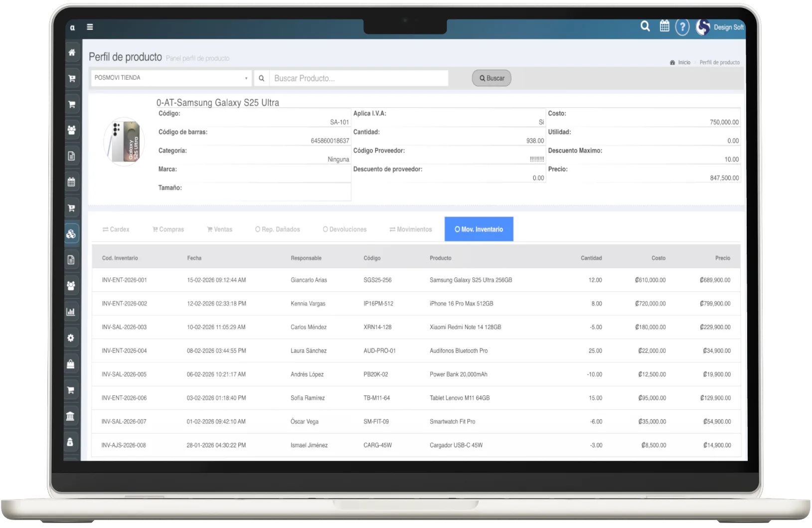This screenshot has width=812, height=528.
Task: Open the sidebar bar chart reports icon
Action: pyautogui.click(x=71, y=312)
